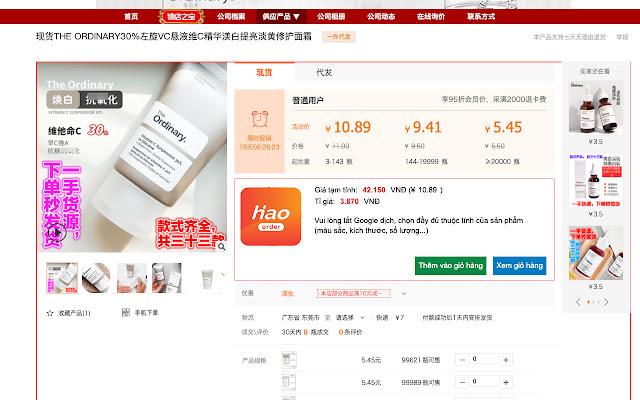Select the ¥10.89 price tier

348,128
